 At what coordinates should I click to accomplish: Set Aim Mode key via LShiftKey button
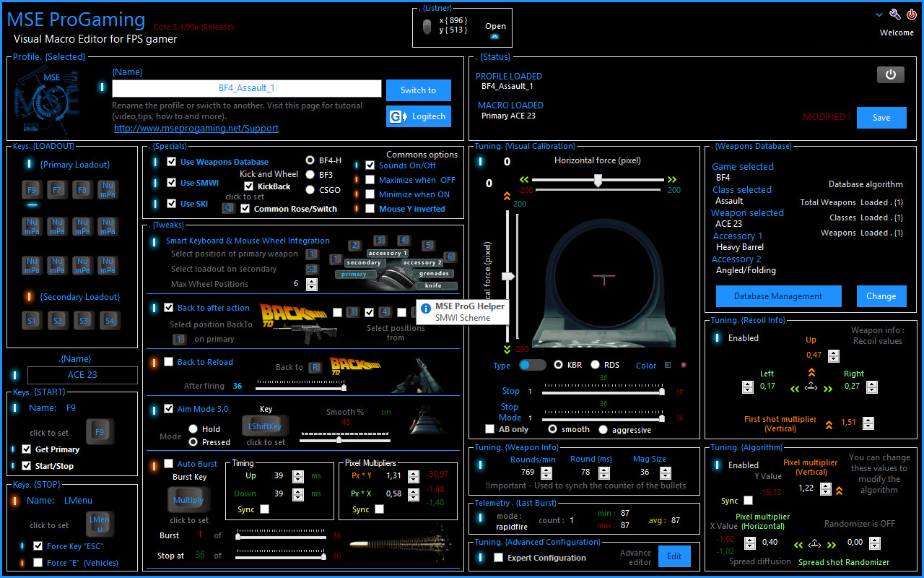(x=265, y=426)
